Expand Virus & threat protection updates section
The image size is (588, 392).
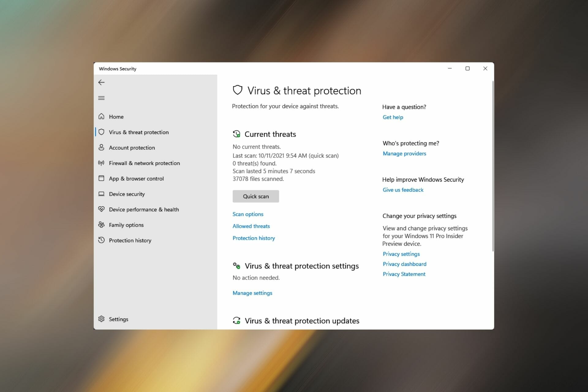(x=302, y=321)
